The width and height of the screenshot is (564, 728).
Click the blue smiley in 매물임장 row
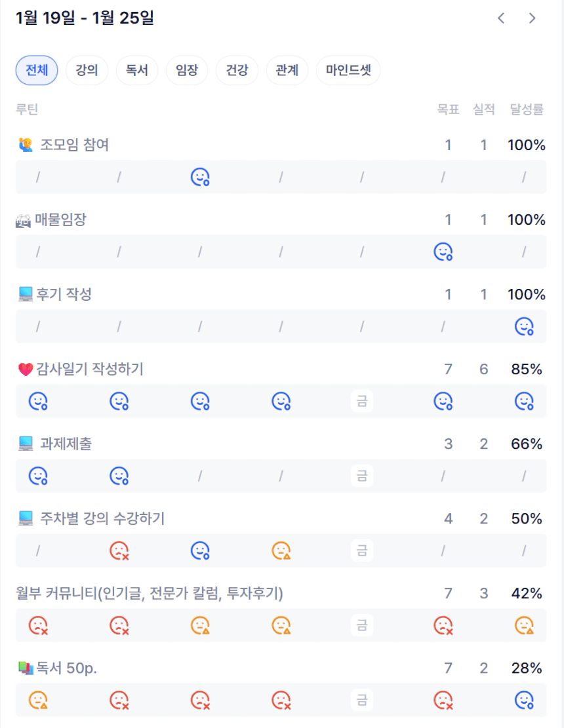[x=443, y=252]
